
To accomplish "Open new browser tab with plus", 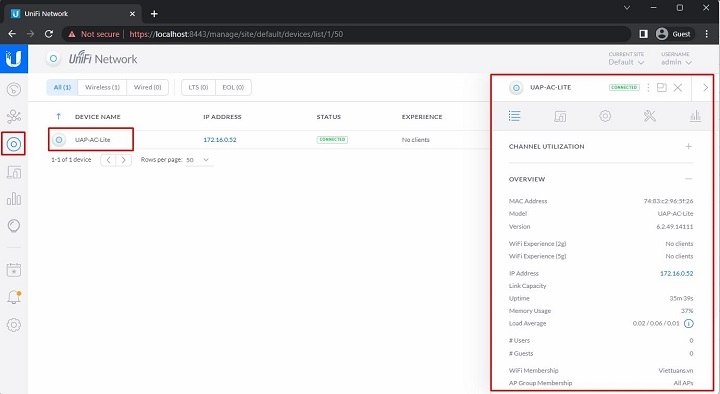I will point(154,14).
